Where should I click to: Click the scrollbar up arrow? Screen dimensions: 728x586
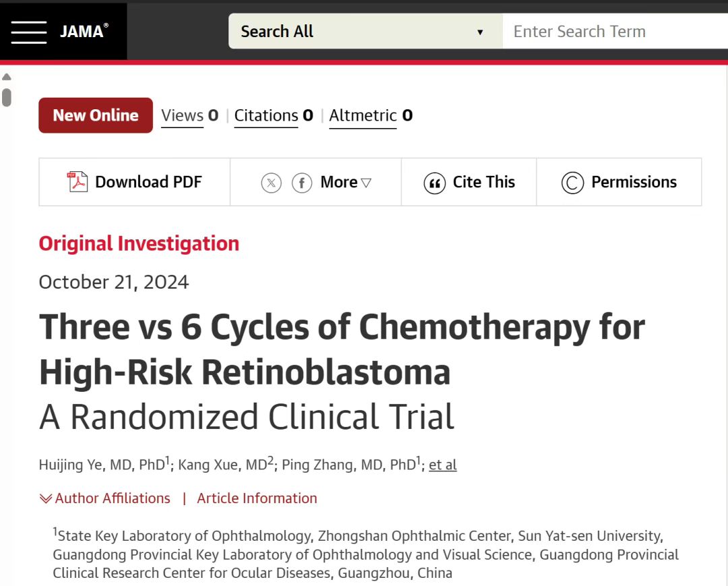[7, 77]
